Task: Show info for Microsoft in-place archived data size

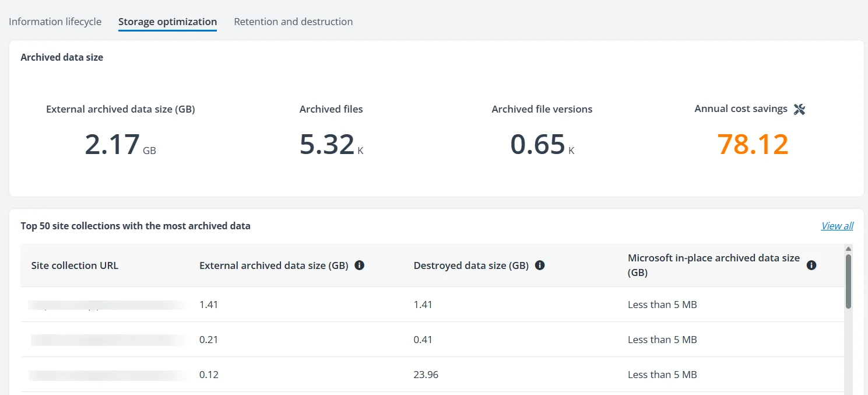Action: pos(811,265)
